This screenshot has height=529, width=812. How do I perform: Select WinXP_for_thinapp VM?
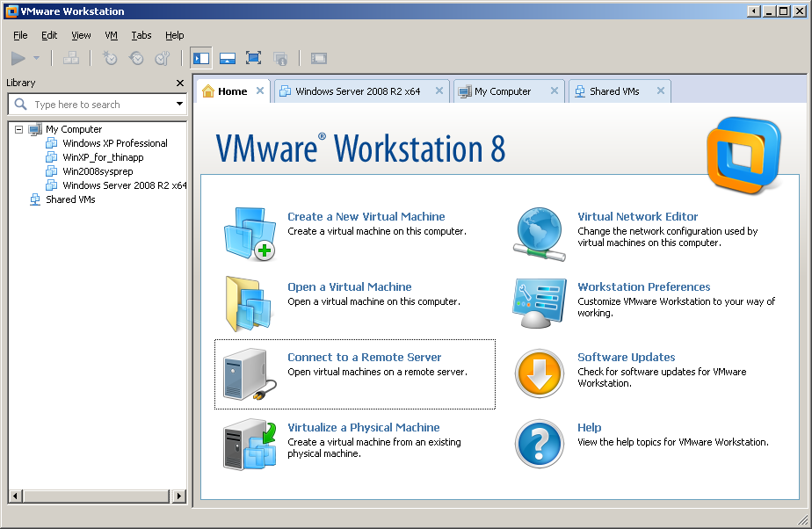point(103,157)
